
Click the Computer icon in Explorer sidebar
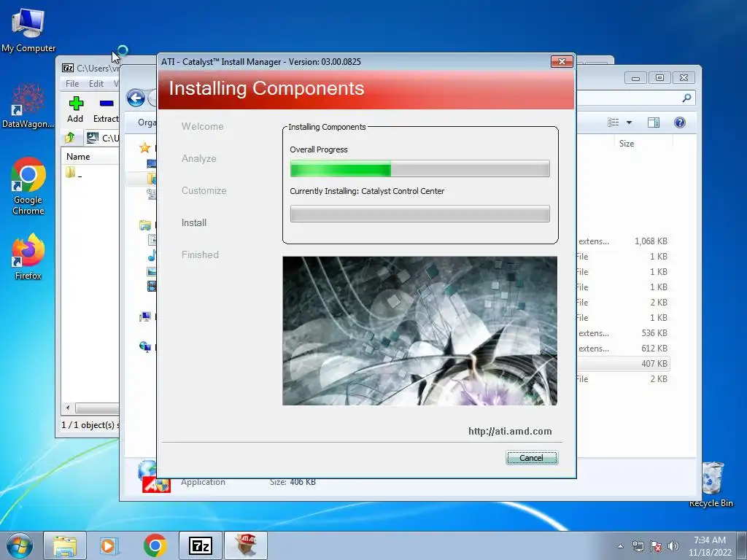pyautogui.click(x=145, y=316)
